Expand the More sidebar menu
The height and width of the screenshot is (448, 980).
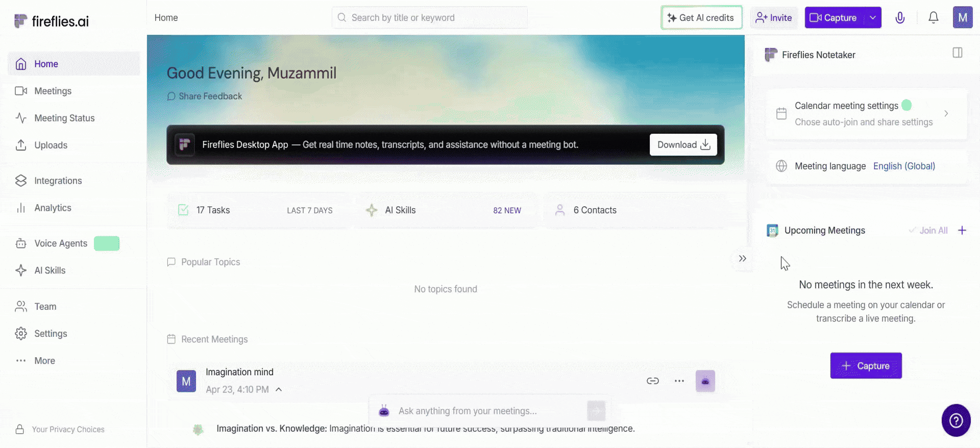[74, 361]
